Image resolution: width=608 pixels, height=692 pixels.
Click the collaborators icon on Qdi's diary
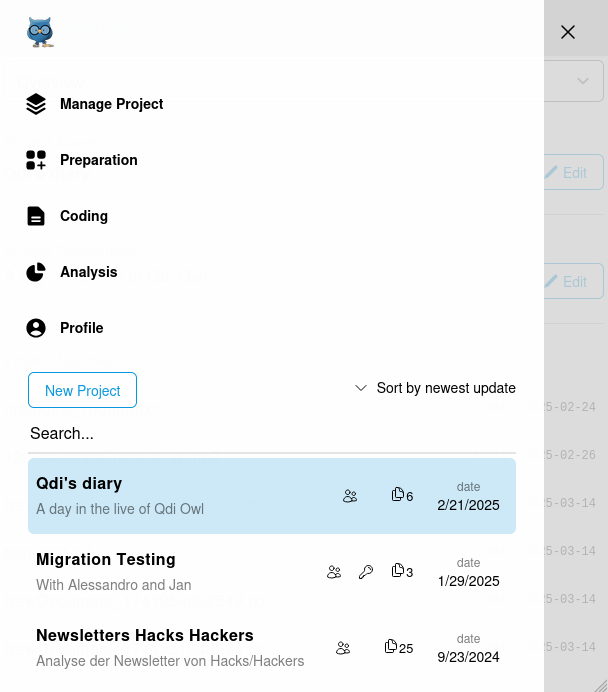coord(350,496)
